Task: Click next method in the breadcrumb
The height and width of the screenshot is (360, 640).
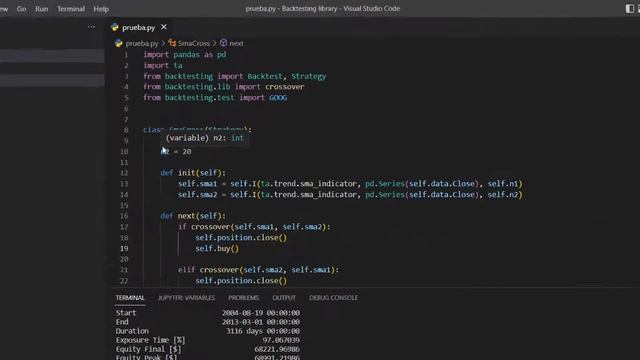Action: click(x=236, y=43)
